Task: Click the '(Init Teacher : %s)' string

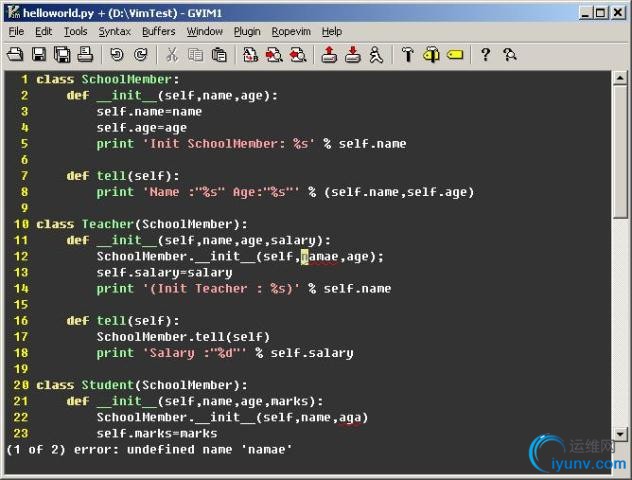Action: (x=221, y=289)
